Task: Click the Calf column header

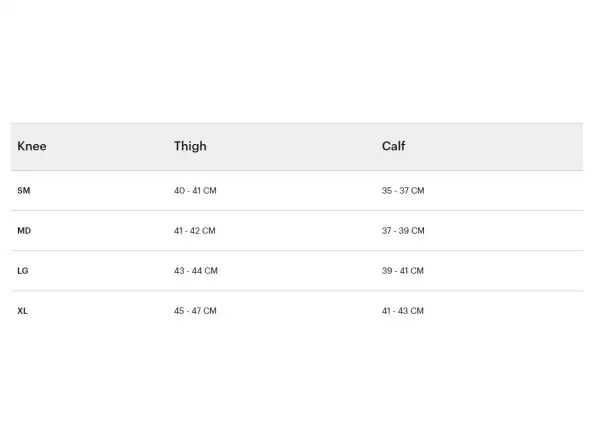Action: pyautogui.click(x=393, y=146)
